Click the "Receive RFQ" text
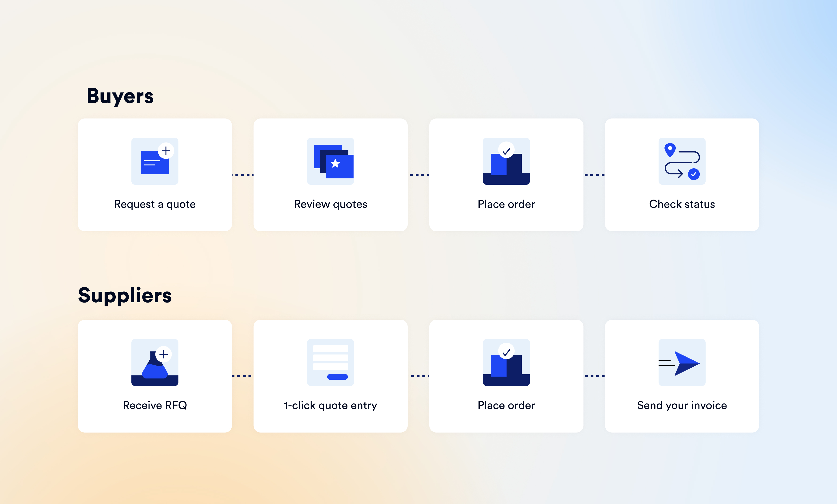 click(155, 405)
